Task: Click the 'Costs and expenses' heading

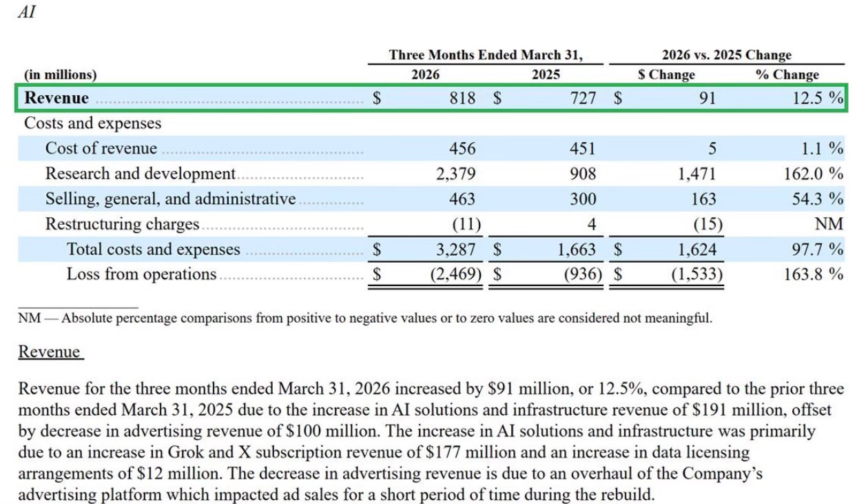Action: tap(93, 123)
